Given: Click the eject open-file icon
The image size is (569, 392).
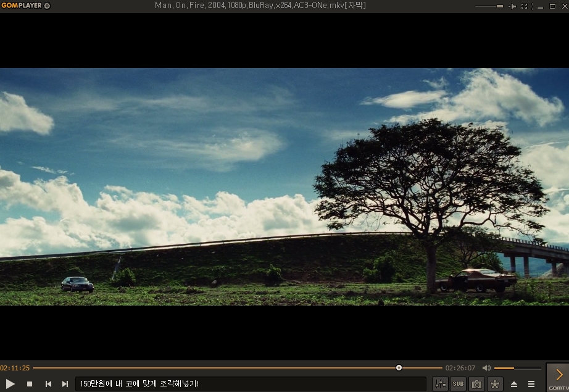Looking at the screenshot, I should (514, 384).
